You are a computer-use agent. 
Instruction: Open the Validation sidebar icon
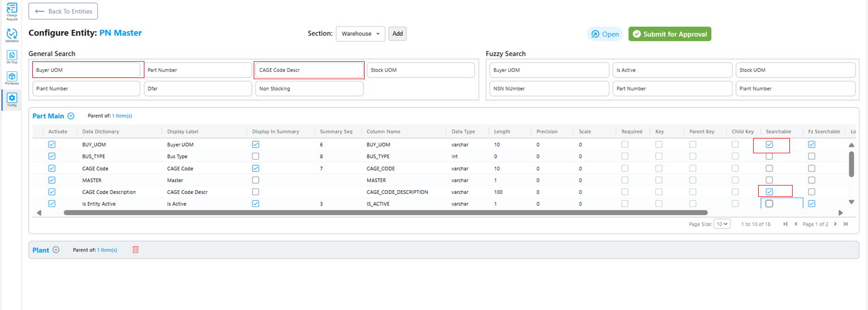tap(11, 35)
